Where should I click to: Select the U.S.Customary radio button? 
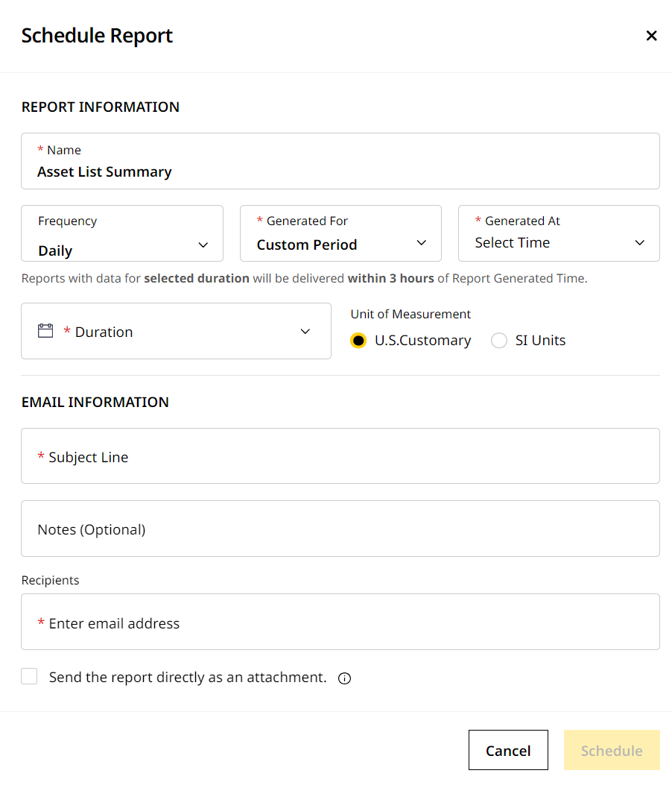click(x=358, y=341)
